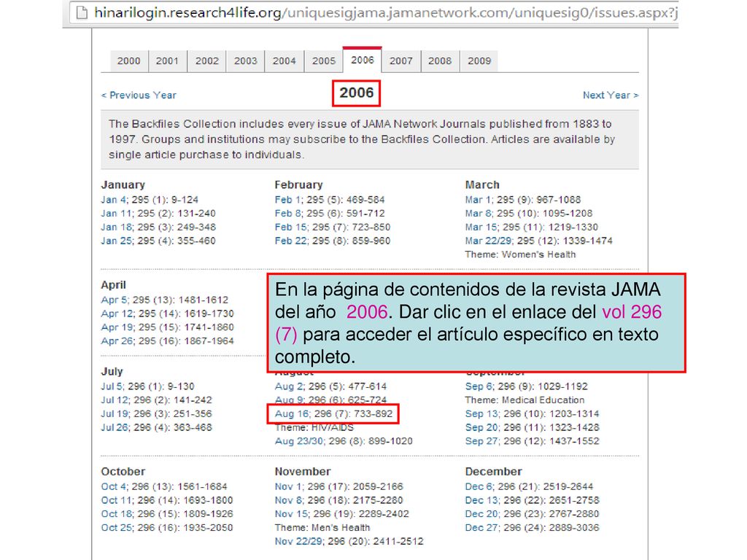This screenshot has width=747, height=560.
Task: Switch to the 2001 year tab
Action: pyautogui.click(x=167, y=61)
